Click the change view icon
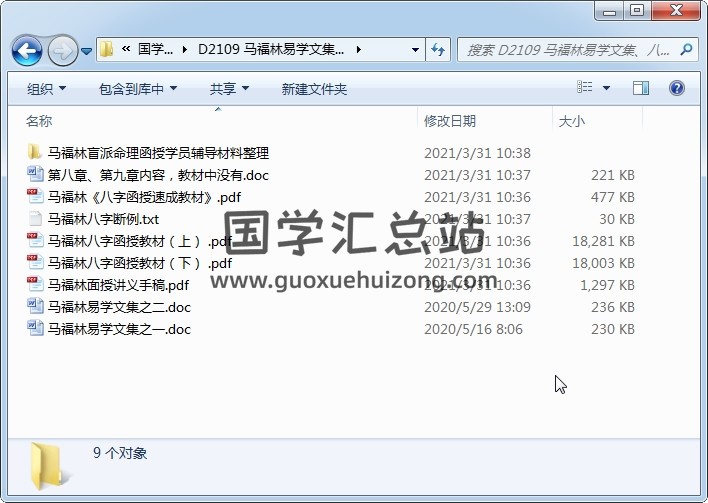This screenshot has height=503, width=708. (x=585, y=88)
